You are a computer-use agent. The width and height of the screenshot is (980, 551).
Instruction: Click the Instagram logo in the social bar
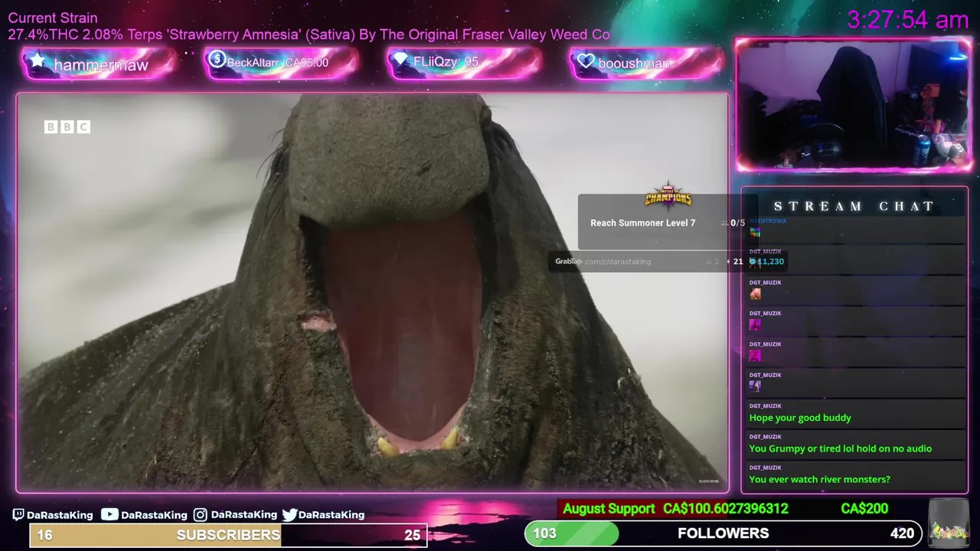tap(200, 514)
